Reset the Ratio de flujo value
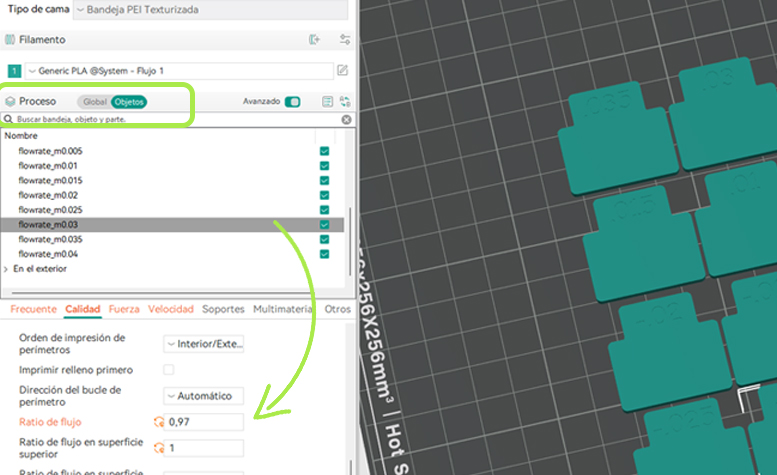Viewport: 777px width, 475px height. click(159, 422)
